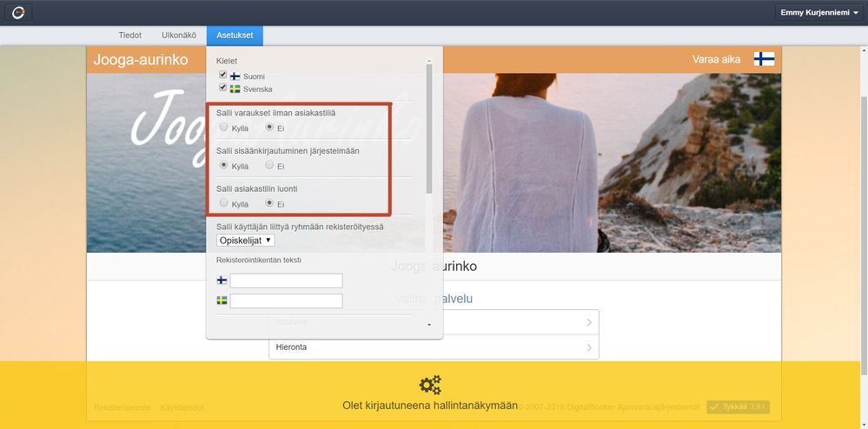Select Kyllä for Salli sisäänkirjautuminen järjestelmään
This screenshot has height=429, width=868.
point(223,164)
